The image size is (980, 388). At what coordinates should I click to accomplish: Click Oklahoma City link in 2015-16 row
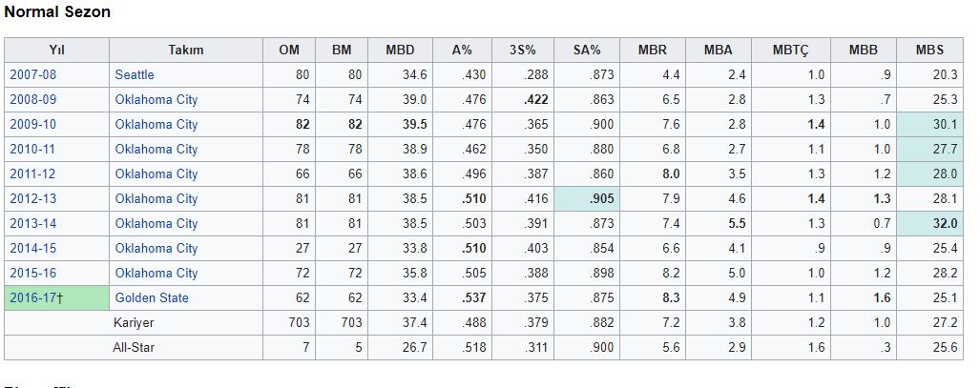click(x=156, y=273)
